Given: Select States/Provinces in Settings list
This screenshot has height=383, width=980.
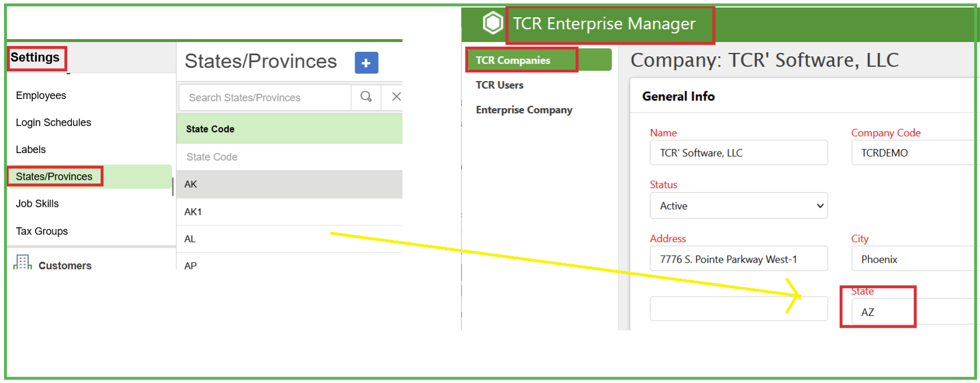Looking at the screenshot, I should point(54,177).
